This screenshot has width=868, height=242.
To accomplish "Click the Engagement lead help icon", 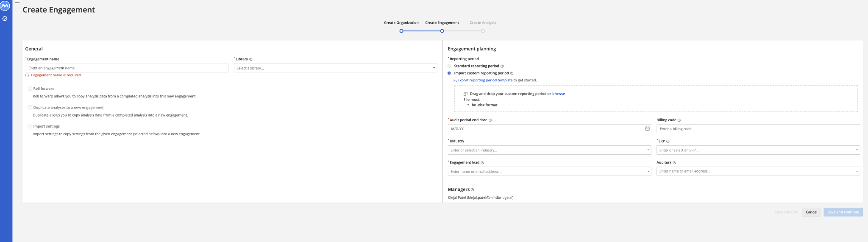I will pos(482,163).
